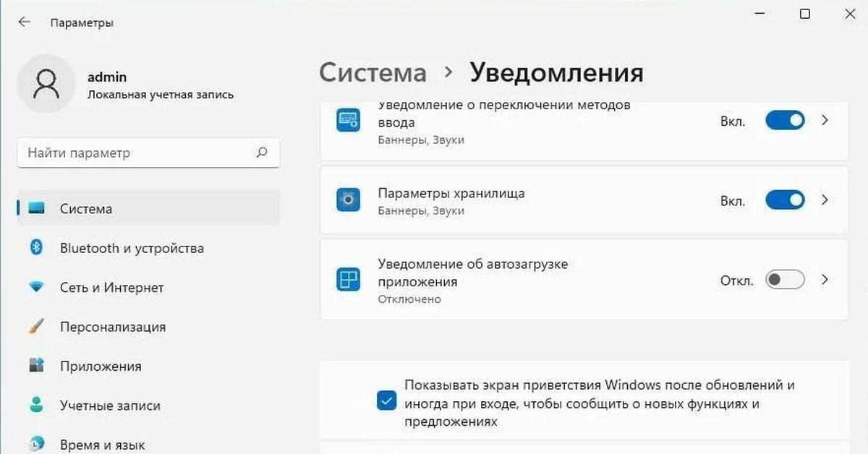The image size is (868, 454).
Task: Open Приложения section
Action: click(148, 366)
